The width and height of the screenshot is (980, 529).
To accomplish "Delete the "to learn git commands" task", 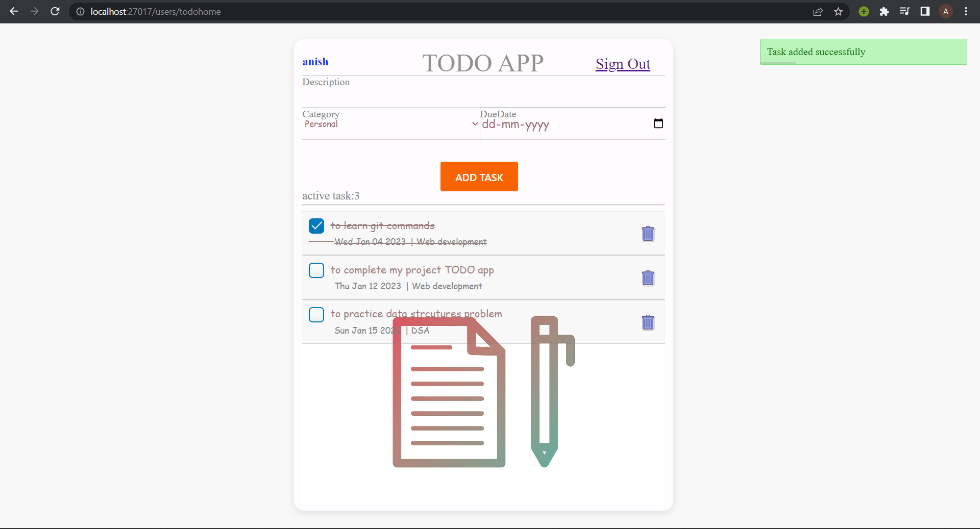I will pos(647,234).
